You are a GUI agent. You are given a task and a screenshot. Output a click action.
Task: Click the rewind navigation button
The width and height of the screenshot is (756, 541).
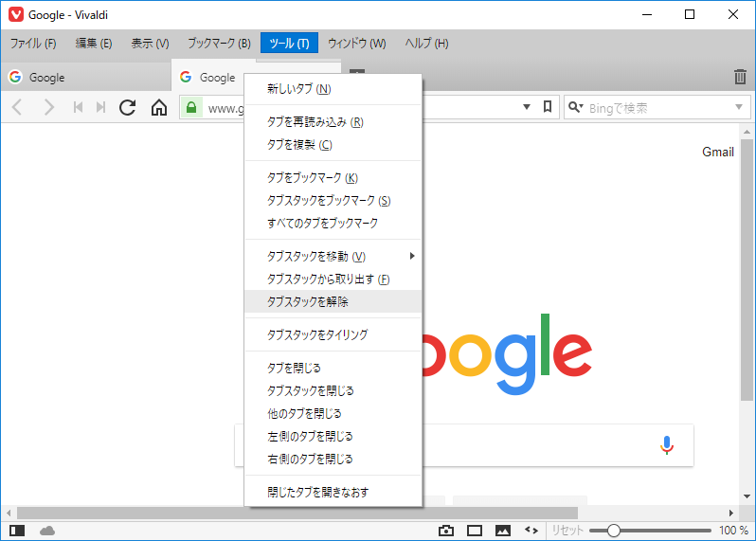(x=78, y=107)
